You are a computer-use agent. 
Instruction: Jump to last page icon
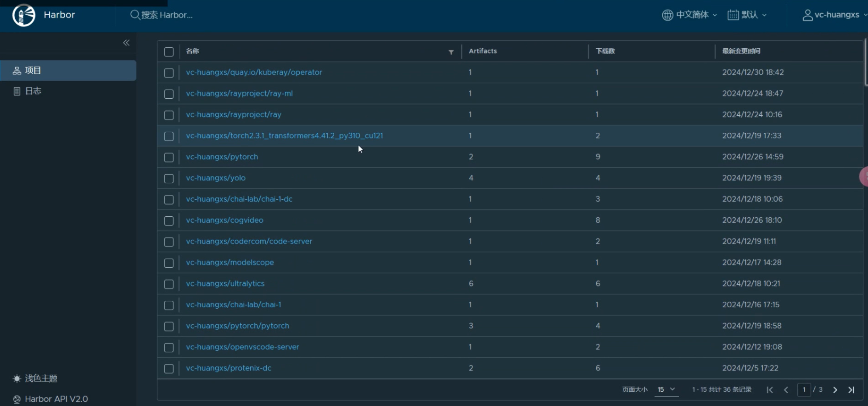click(851, 390)
